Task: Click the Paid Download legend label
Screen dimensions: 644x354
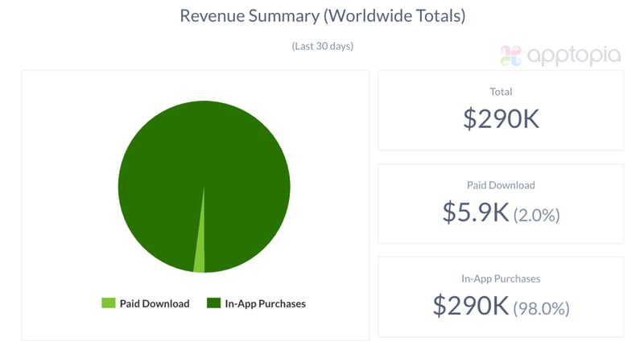Action: (x=155, y=303)
